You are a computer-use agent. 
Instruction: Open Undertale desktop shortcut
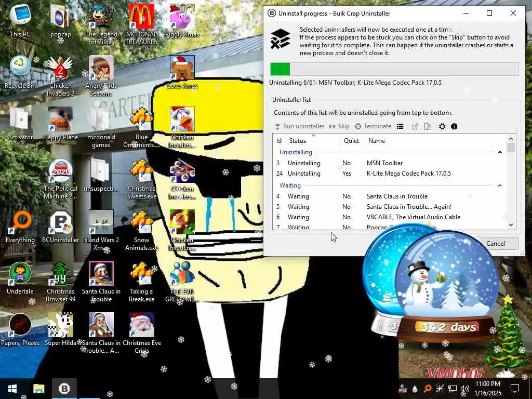point(20,278)
